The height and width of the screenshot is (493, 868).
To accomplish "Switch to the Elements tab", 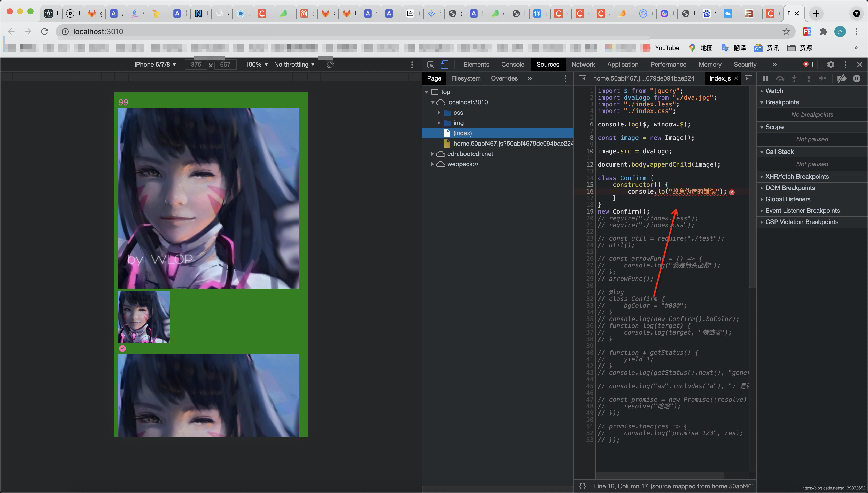I will (476, 64).
